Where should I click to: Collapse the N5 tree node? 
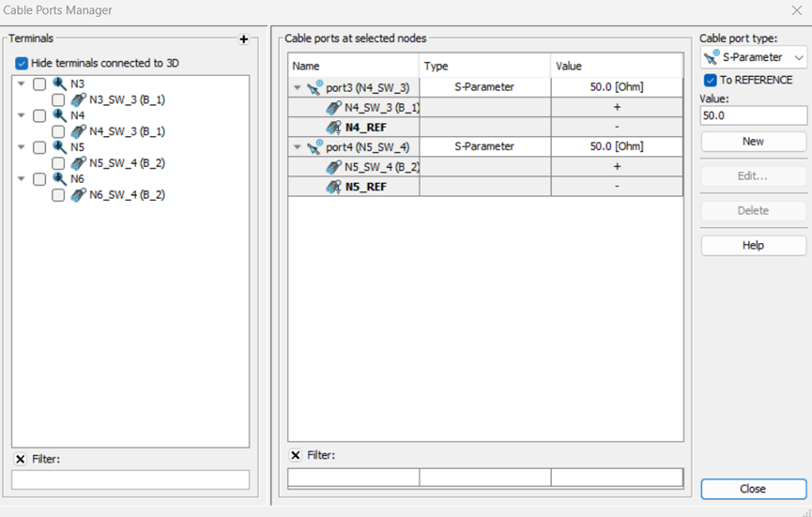[x=22, y=147]
